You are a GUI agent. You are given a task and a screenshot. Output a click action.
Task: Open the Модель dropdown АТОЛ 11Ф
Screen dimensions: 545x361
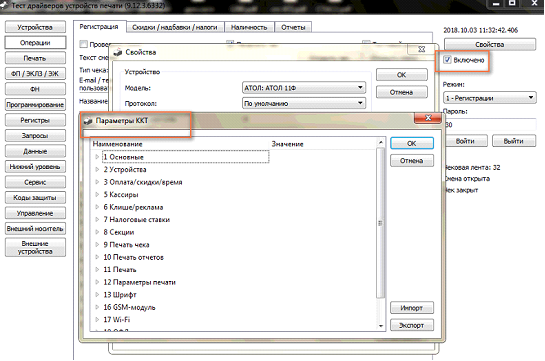303,88
